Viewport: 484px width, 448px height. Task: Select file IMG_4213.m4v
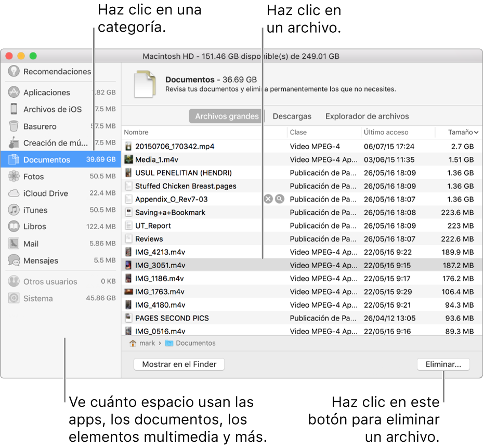pos(160,252)
